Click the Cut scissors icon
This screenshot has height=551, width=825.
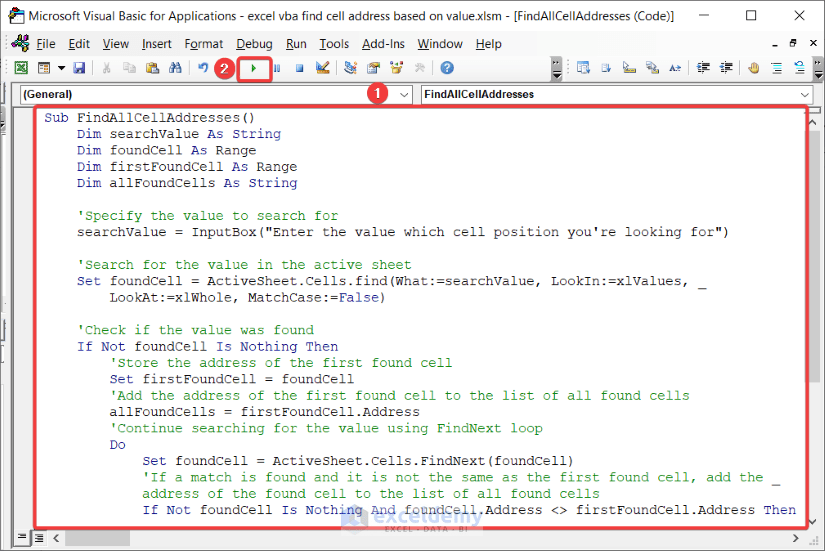coord(106,68)
